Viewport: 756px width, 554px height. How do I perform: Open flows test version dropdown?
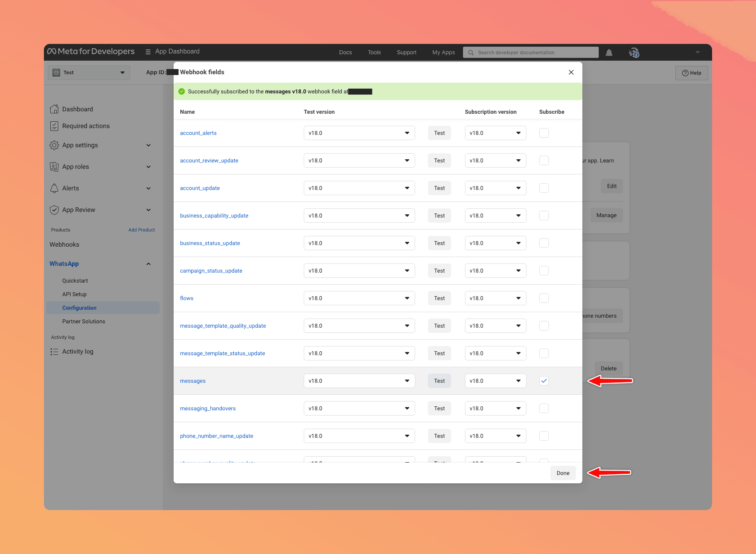point(359,298)
